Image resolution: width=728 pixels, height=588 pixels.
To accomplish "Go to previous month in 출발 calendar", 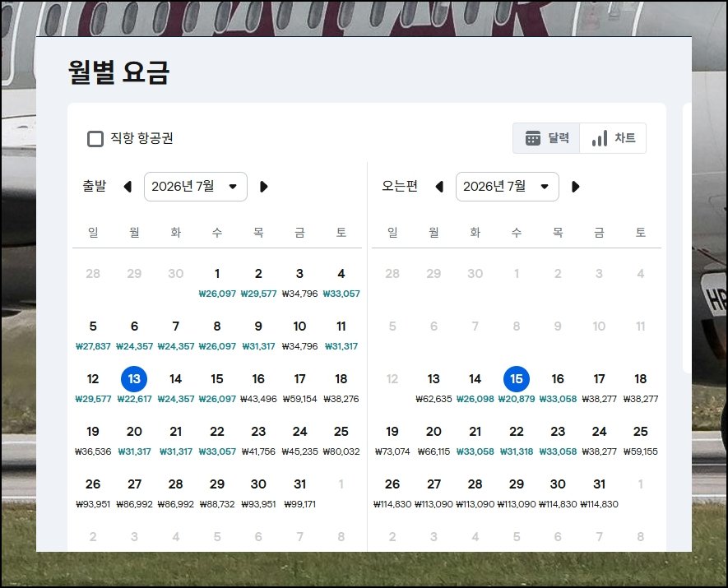I will pos(128,187).
